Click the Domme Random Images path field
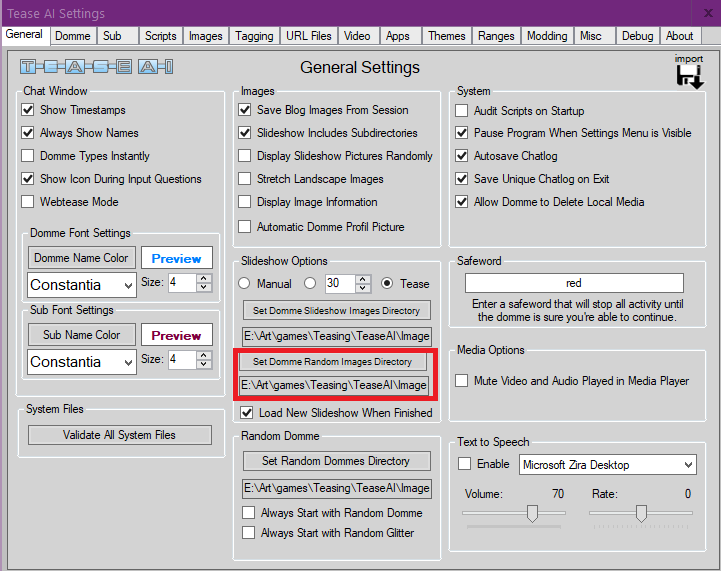This screenshot has height=571, width=721. point(334,385)
